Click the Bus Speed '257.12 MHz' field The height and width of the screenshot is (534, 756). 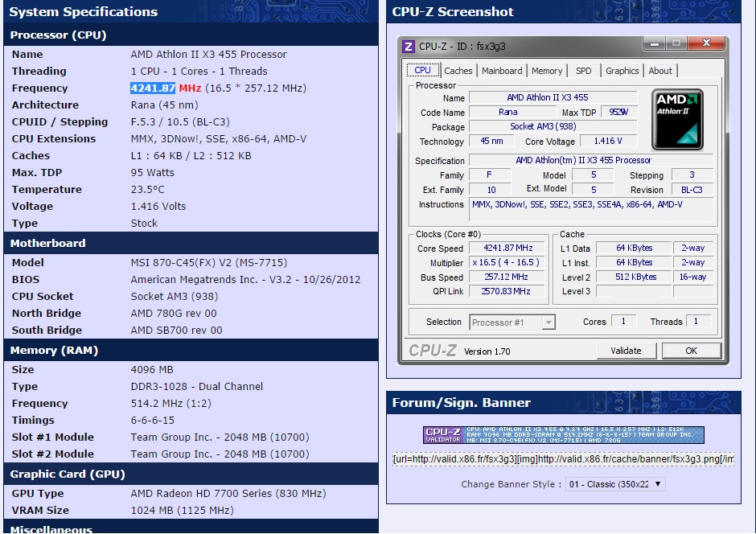[507, 277]
